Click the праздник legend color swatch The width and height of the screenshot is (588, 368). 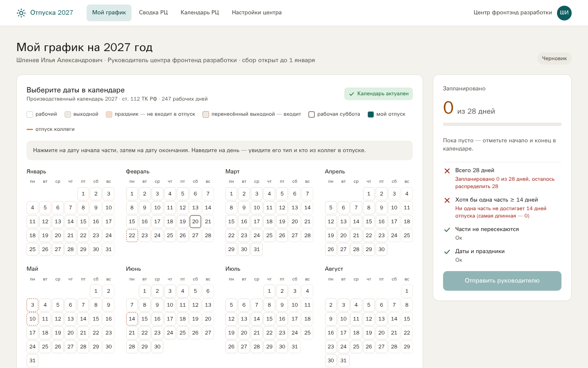point(109,114)
